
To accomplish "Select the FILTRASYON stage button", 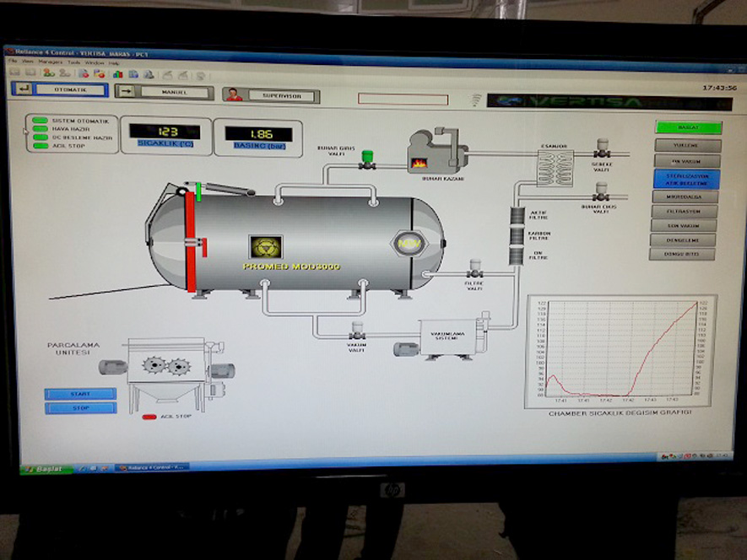I will click(x=684, y=211).
